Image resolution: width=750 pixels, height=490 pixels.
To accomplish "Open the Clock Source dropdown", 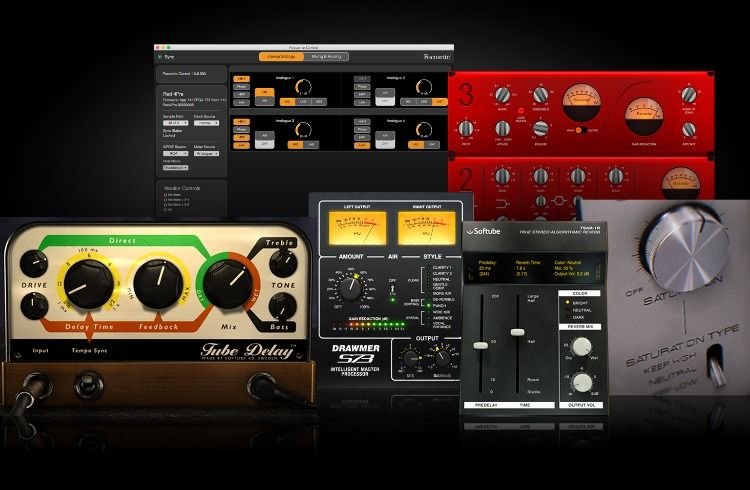I will tap(207, 123).
